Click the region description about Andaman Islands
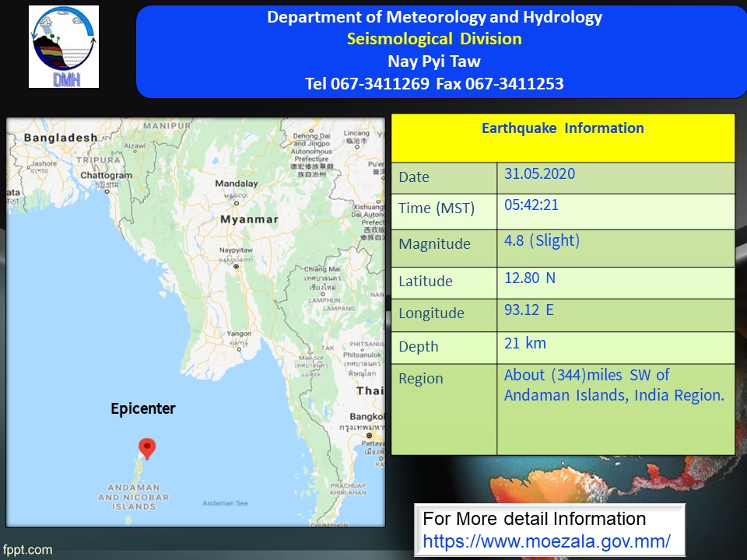Viewport: 747px width, 560px height. 614,385
